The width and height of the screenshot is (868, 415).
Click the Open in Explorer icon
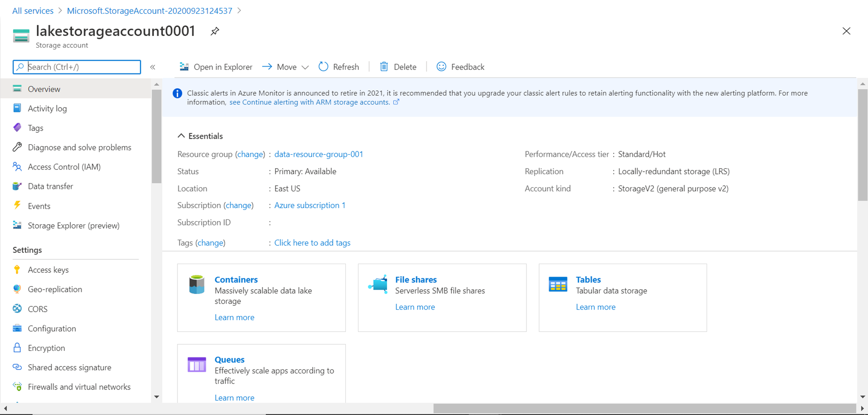pos(184,67)
